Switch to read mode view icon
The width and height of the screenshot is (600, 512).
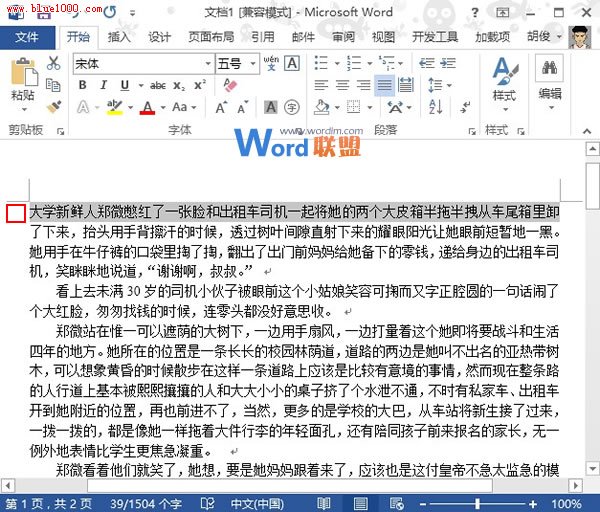[323, 504]
